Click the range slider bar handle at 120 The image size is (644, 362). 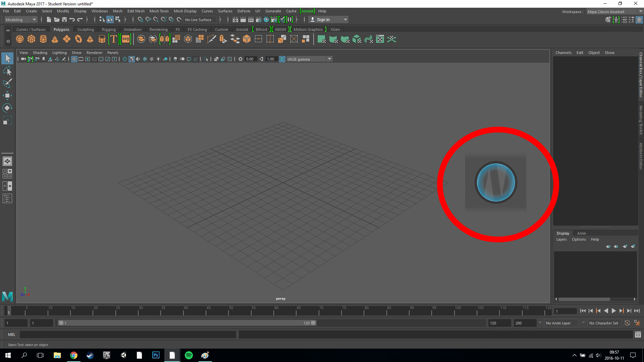[x=313, y=323]
